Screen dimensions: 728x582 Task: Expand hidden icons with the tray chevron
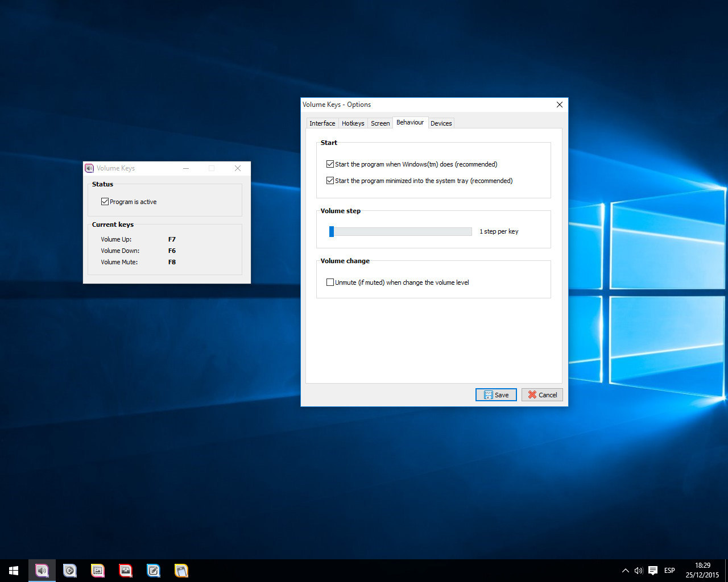click(625, 570)
